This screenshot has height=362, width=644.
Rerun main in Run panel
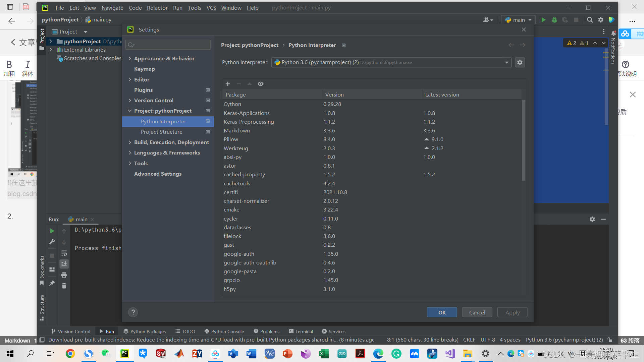pos(52,231)
